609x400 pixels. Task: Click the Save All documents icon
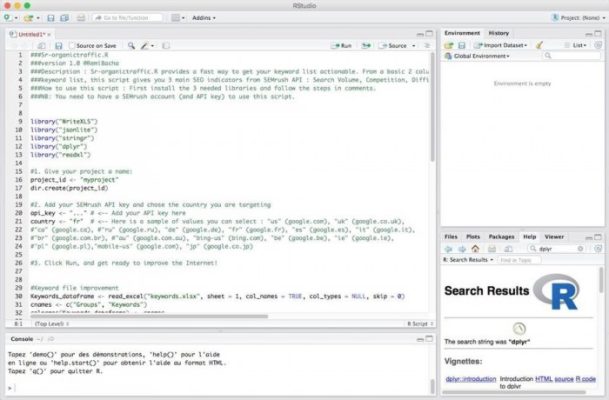pyautogui.click(x=64, y=18)
